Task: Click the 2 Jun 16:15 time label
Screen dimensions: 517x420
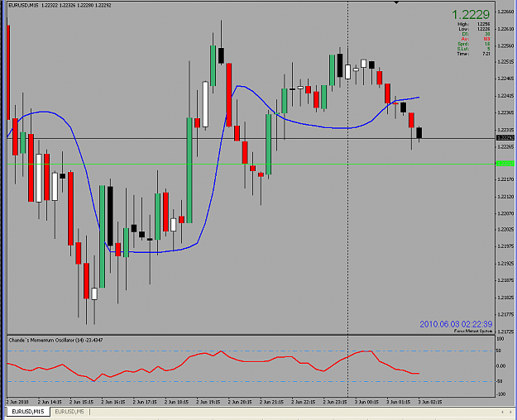Action: [113, 402]
